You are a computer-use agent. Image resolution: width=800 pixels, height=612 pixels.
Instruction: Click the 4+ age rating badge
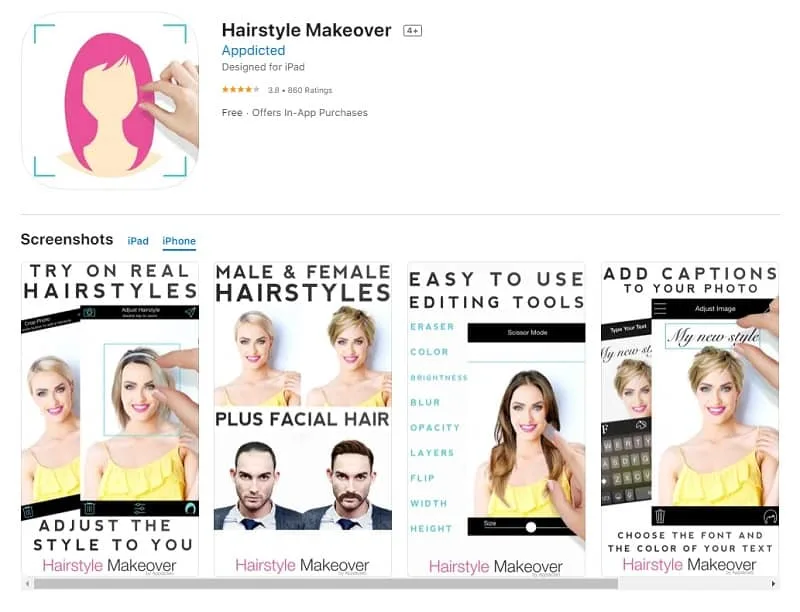pyautogui.click(x=412, y=31)
